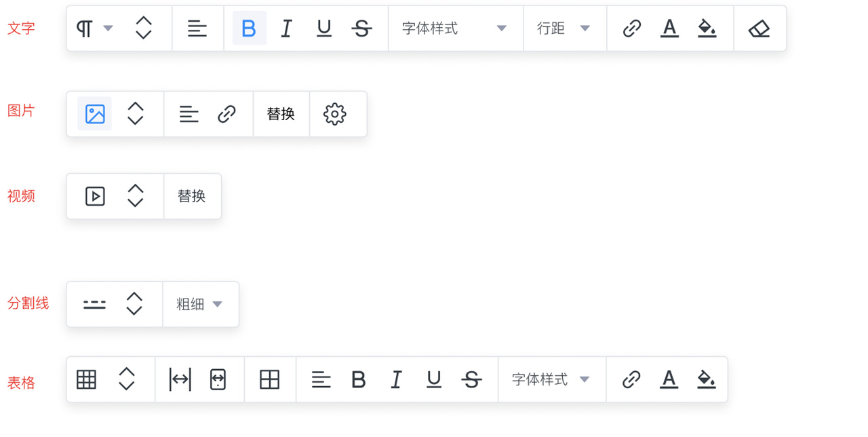Click the table grid block icon
868x437 pixels.
86,379
